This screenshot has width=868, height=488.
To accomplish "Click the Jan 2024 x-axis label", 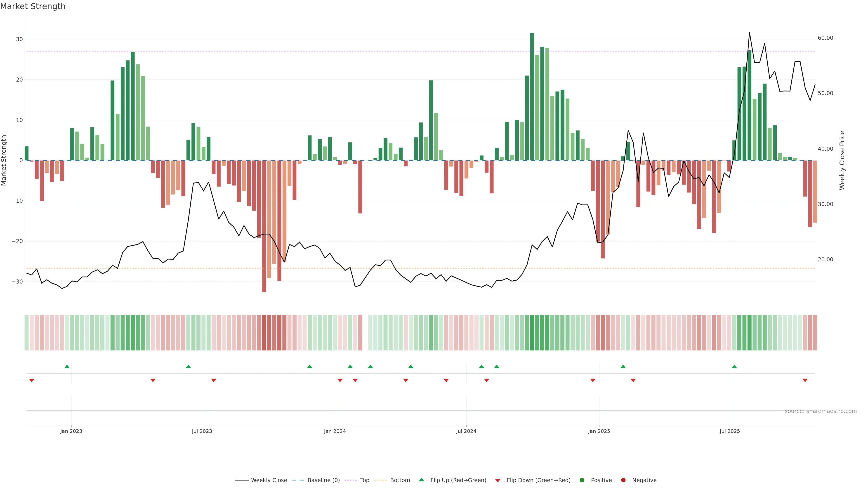I will click(335, 431).
